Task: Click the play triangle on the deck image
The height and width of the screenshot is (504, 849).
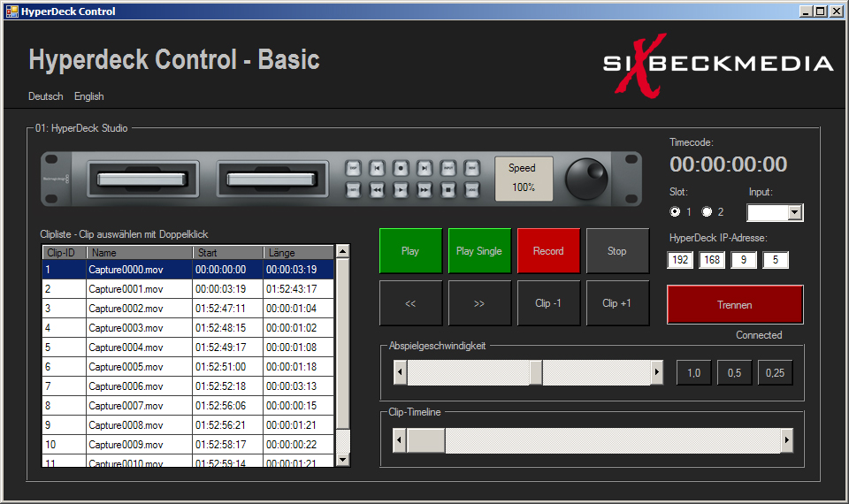Action: point(401,190)
